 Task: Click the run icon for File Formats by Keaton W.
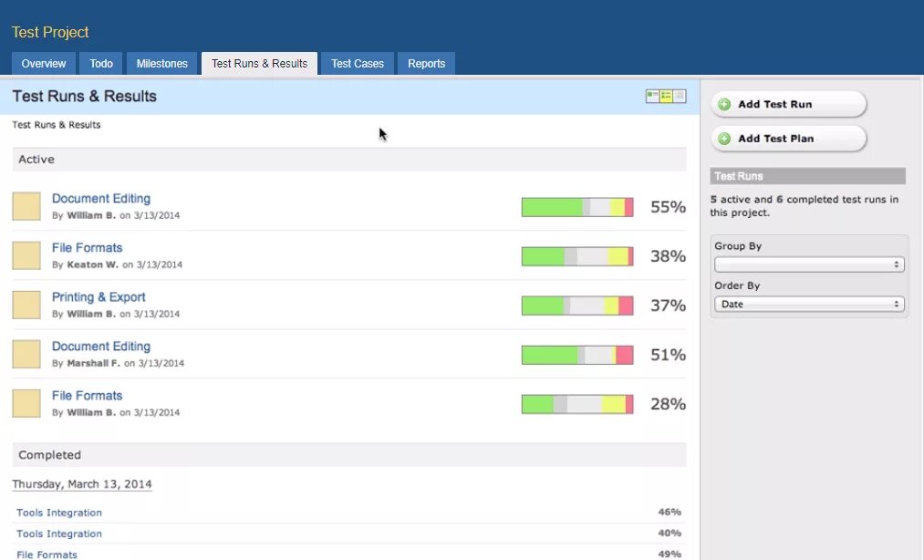coord(26,255)
